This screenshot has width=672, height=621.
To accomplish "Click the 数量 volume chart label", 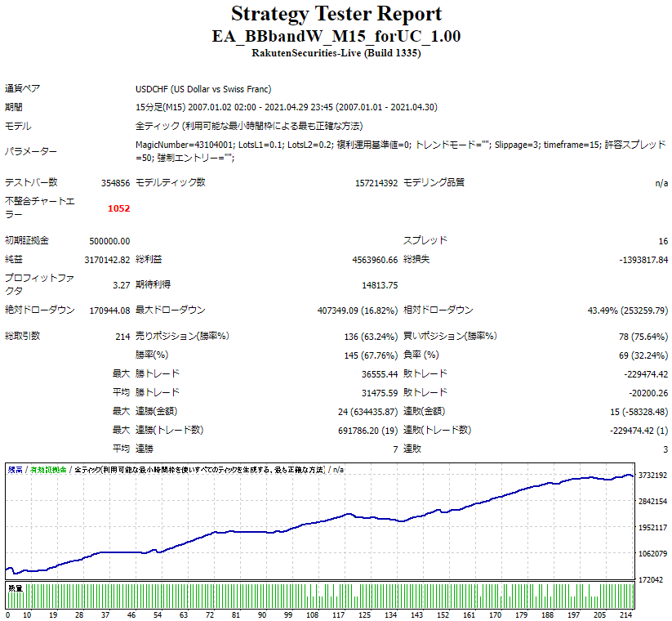I will pyautogui.click(x=16, y=588).
